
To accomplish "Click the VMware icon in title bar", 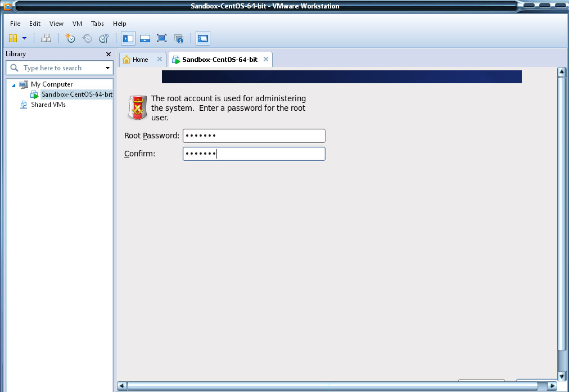I will pyautogui.click(x=7, y=6).
